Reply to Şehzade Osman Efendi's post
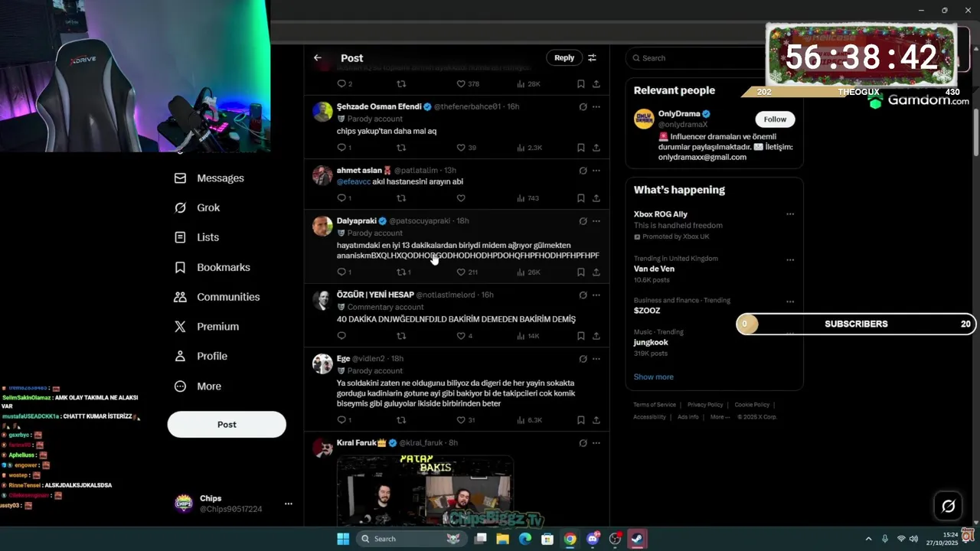980x551 pixels. pos(341,148)
